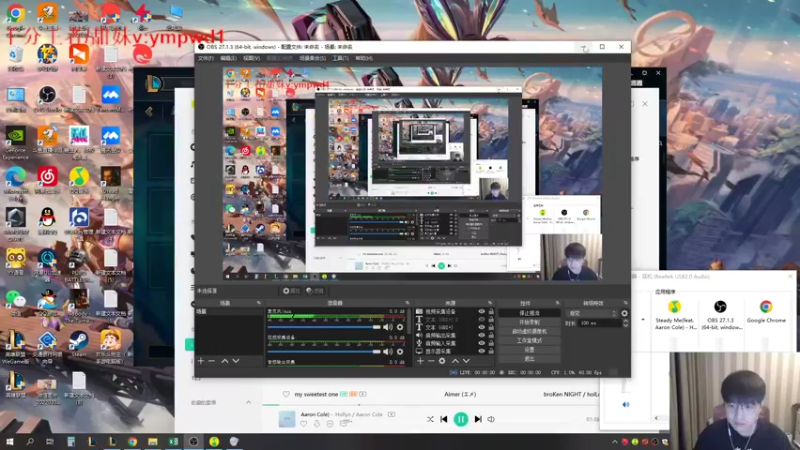800x450 pixels.
Task: Skip to next track in music player
Action: click(x=478, y=419)
